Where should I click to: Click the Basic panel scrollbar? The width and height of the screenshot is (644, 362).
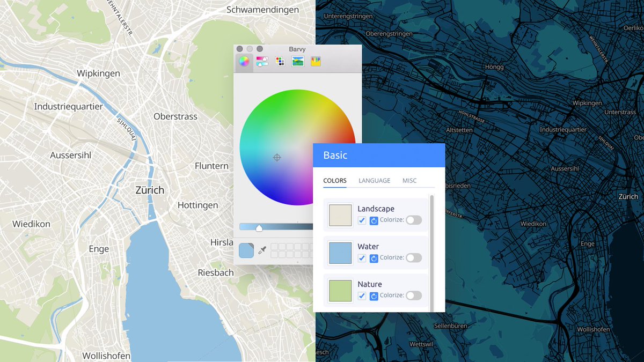click(x=432, y=253)
